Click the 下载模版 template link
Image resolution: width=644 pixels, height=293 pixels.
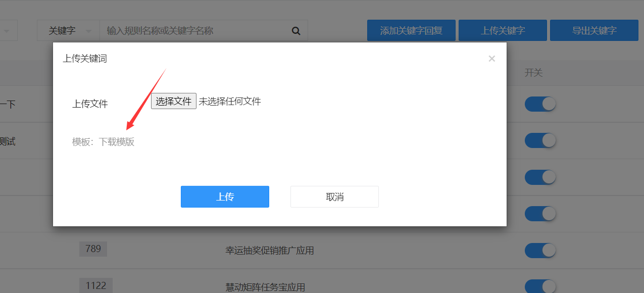coord(117,142)
